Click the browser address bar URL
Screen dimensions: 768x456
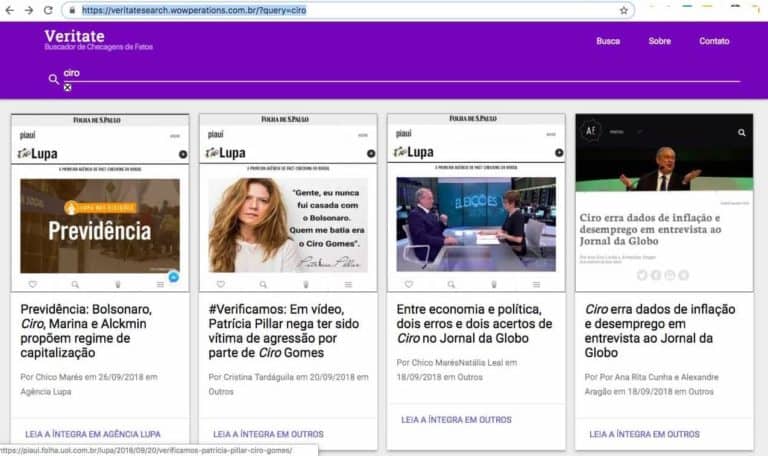coord(194,10)
